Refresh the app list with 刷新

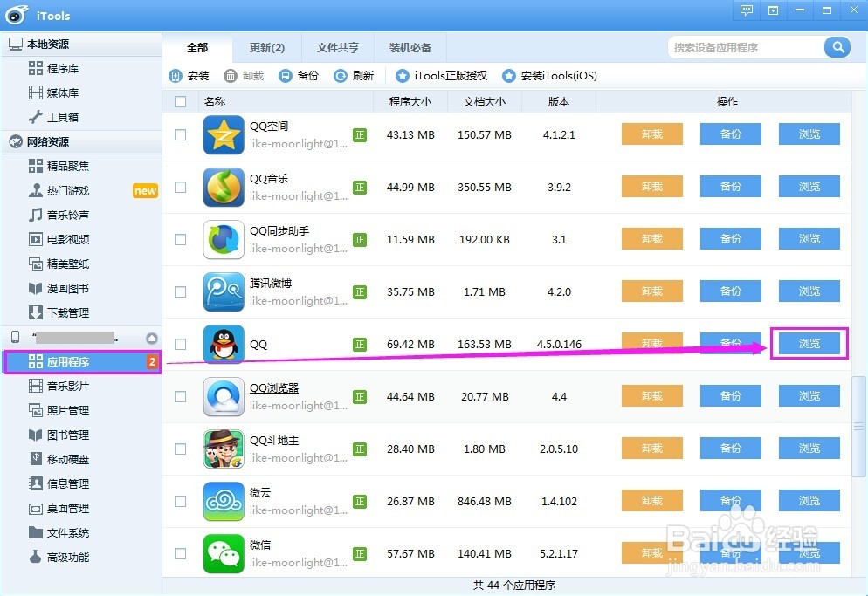353,76
